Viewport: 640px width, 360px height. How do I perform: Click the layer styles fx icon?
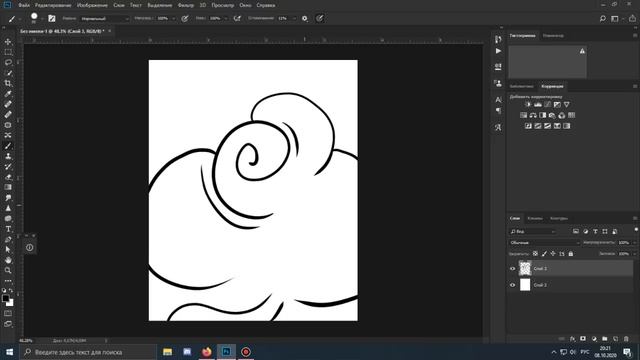click(x=572, y=339)
